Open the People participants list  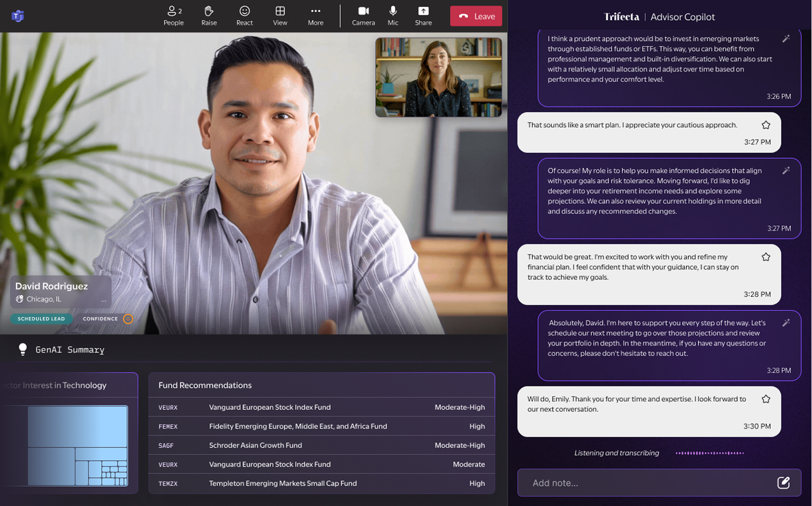point(174,16)
